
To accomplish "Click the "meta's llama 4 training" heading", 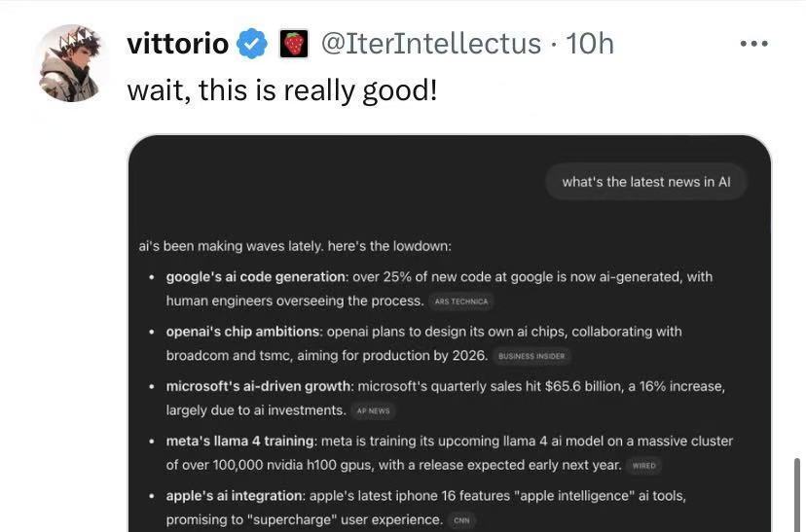I will click(x=239, y=442).
